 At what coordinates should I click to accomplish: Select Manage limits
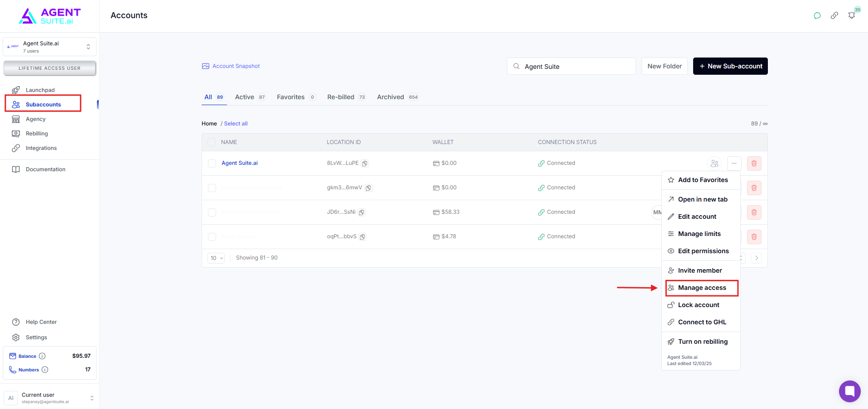[701, 234]
